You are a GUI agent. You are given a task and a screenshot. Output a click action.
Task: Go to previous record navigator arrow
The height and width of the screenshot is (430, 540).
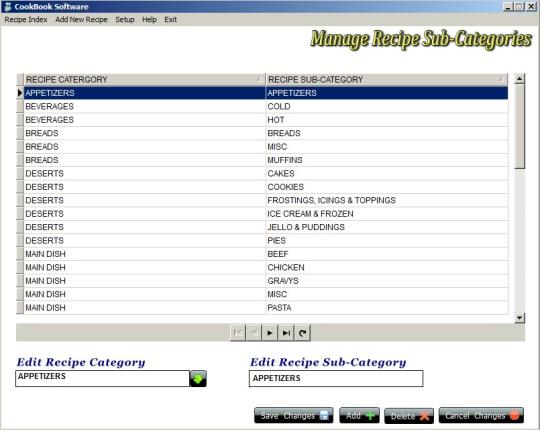click(253, 333)
